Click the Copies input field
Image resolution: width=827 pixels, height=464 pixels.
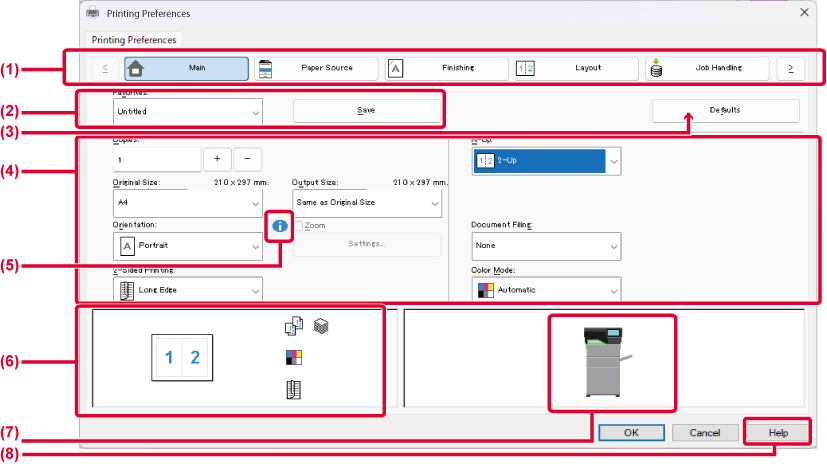(x=157, y=159)
